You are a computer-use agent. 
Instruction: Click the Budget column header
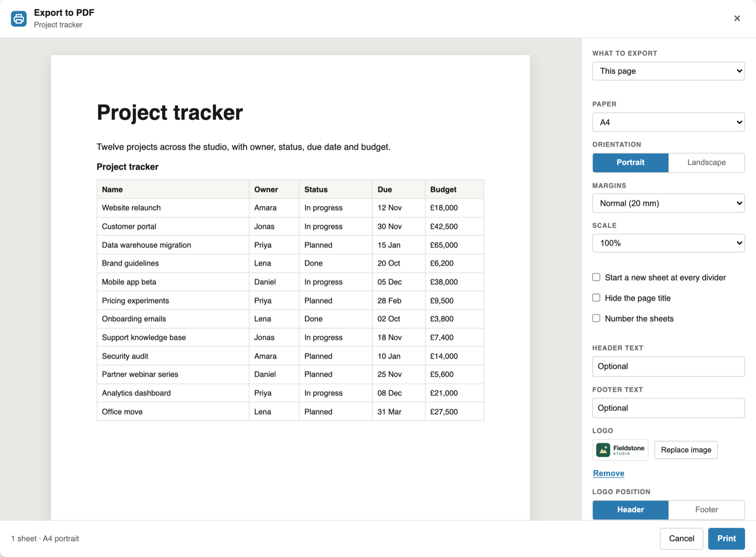click(x=455, y=190)
